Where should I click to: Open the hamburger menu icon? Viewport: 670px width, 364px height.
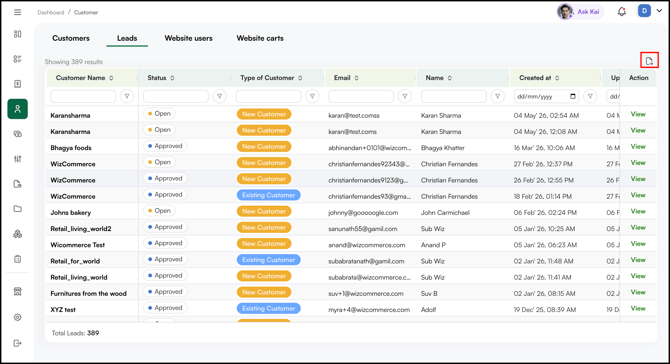(x=18, y=12)
